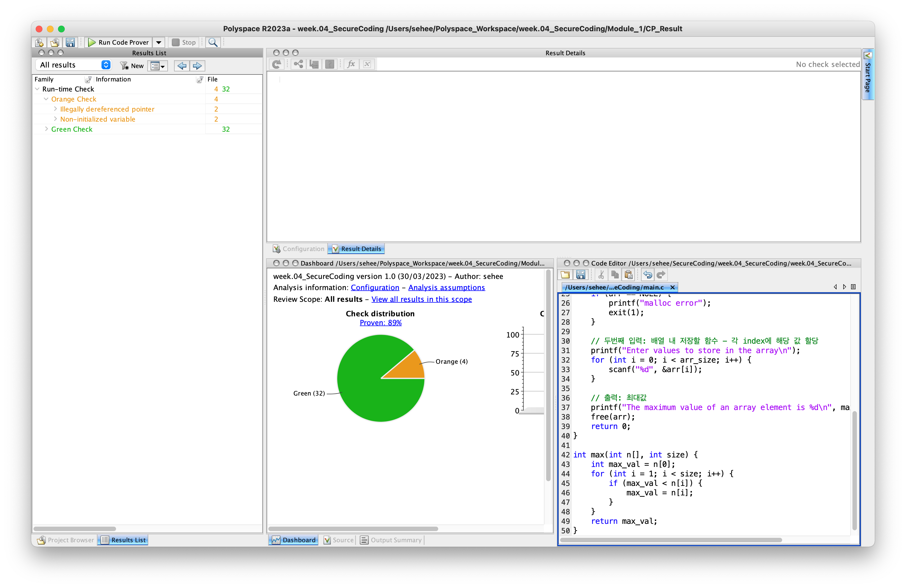This screenshot has width=906, height=588.
Task: Go to previous result with left arrow
Action: pos(182,66)
